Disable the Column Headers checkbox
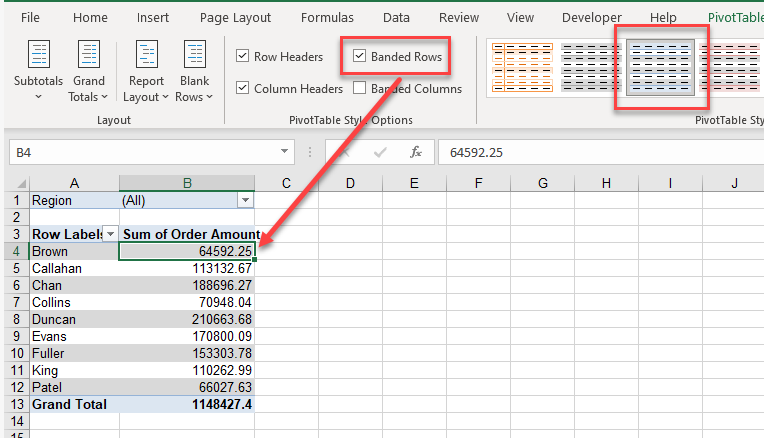The image size is (764, 438). 243,88
